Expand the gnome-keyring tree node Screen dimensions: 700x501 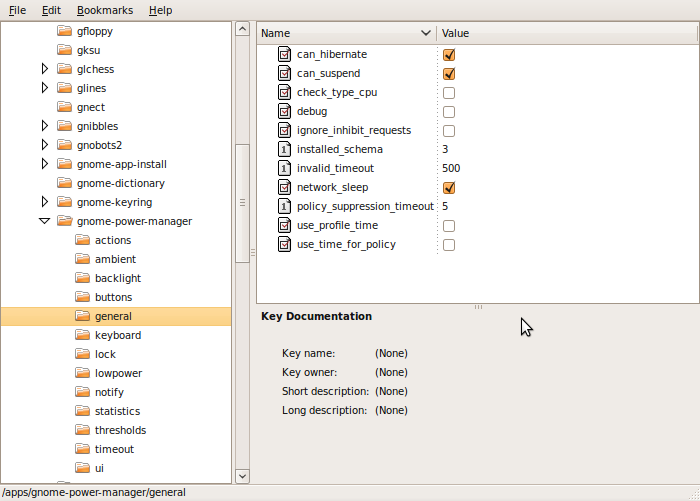click(45, 201)
